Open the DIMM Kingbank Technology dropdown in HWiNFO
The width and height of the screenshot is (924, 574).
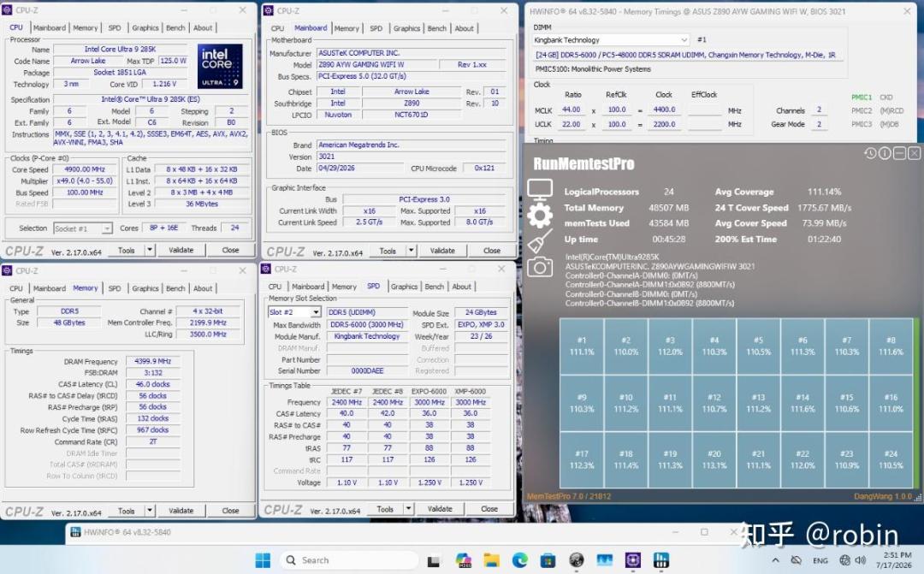click(611, 39)
